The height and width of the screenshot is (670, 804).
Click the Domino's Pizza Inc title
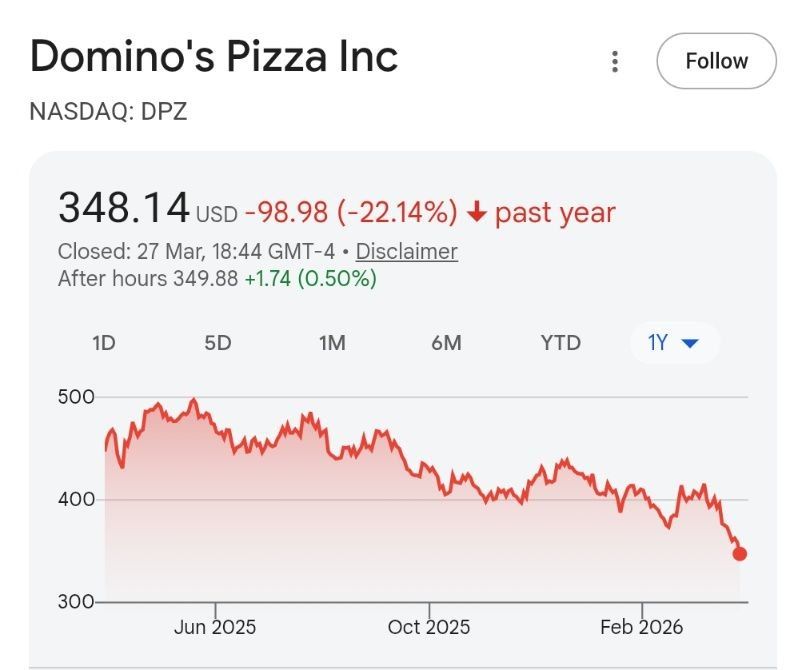[x=214, y=58]
